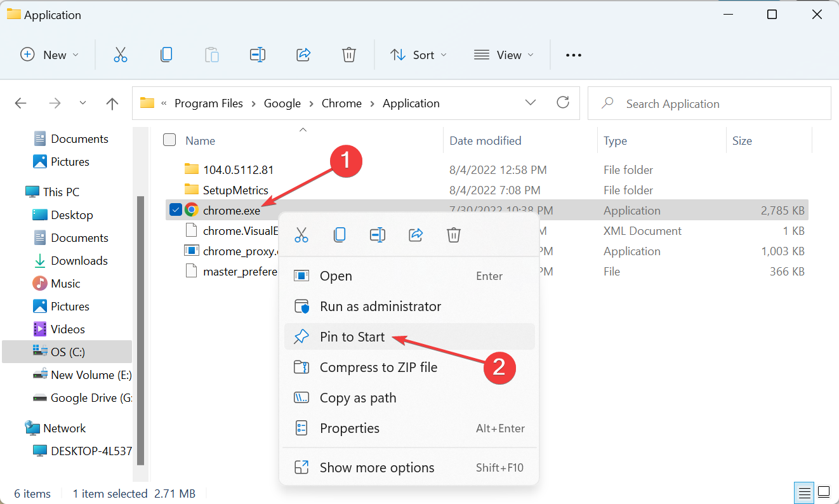Choose Pin to Start from the context menu

point(352,337)
